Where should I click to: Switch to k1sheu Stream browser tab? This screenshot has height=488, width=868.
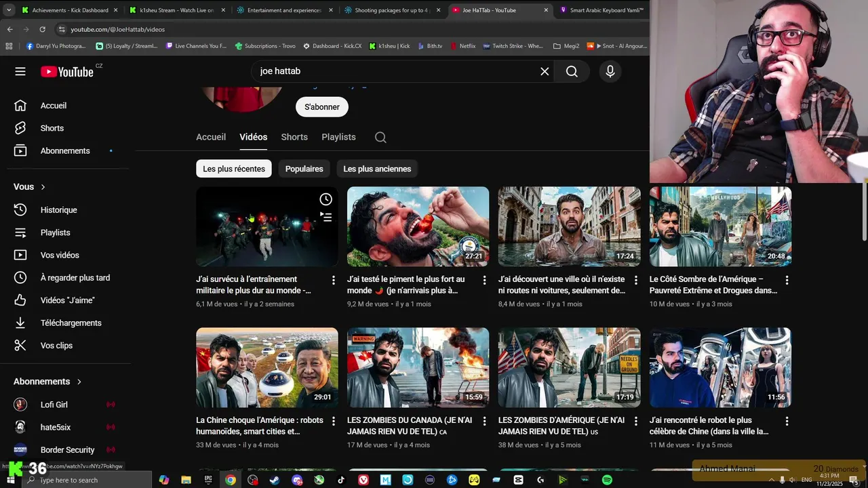(178, 10)
